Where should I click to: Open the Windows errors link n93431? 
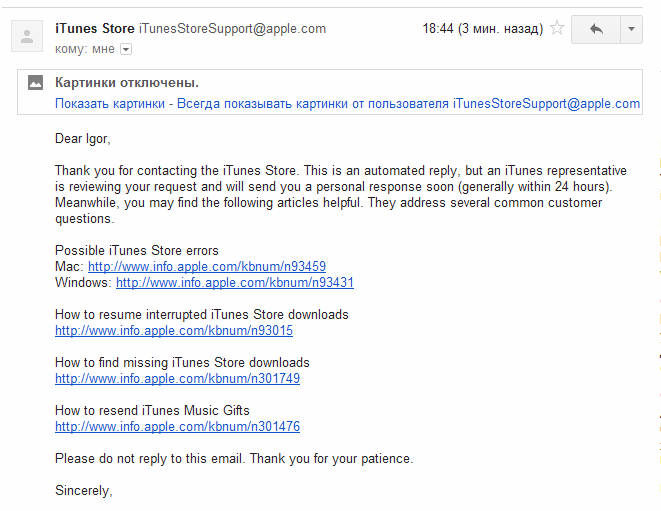235,282
